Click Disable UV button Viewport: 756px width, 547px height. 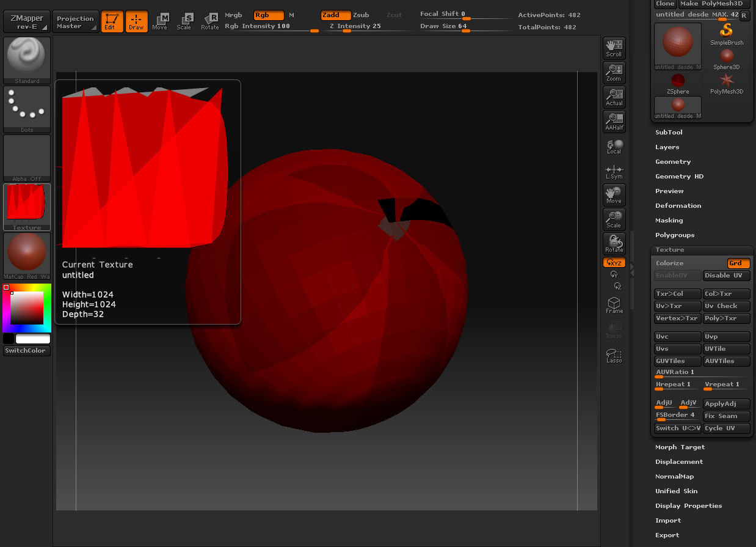click(727, 276)
